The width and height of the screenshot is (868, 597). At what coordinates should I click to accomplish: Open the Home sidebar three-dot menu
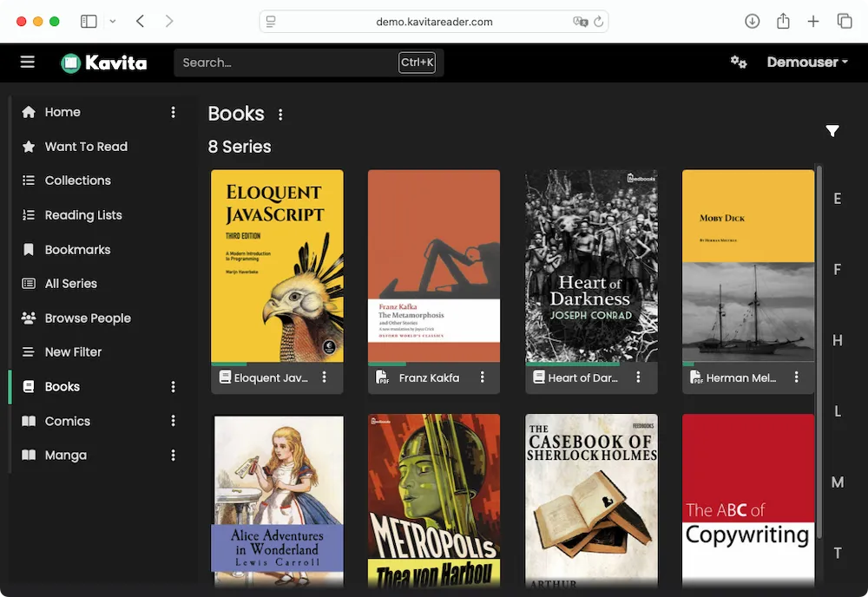[174, 112]
